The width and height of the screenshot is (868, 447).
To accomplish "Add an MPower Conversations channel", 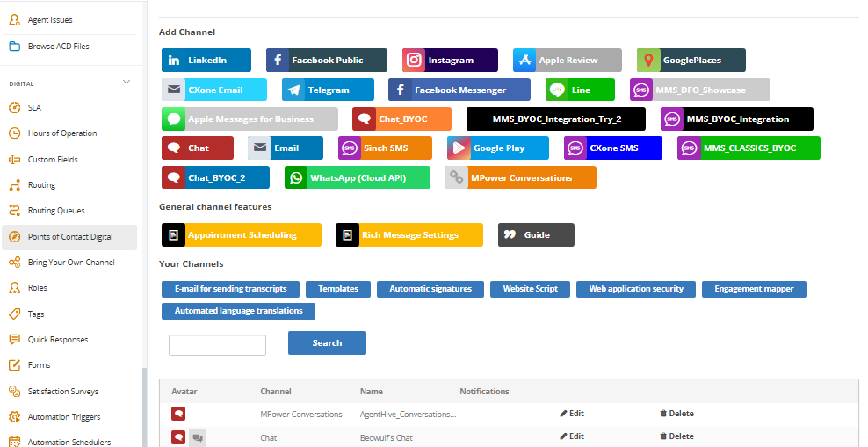I will coord(520,177).
